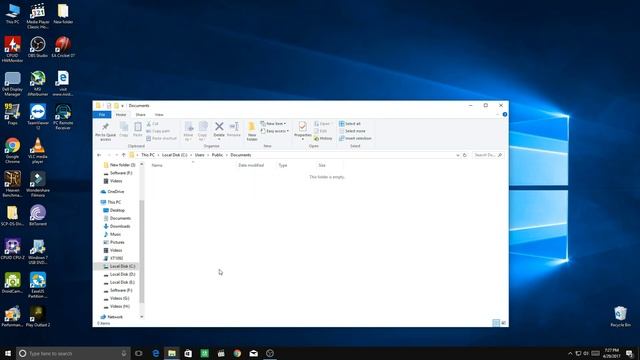
Task: Switch to the View ribbon tab
Action: click(159, 115)
